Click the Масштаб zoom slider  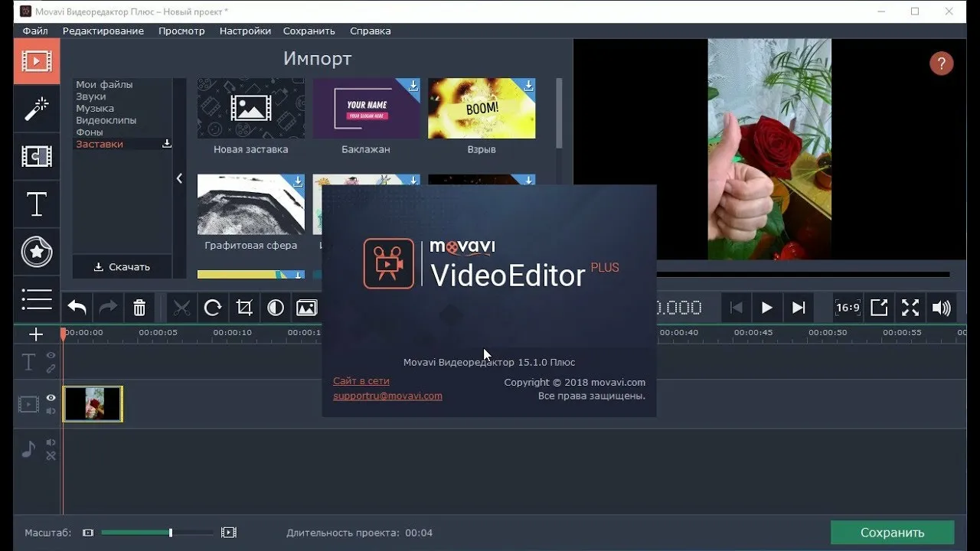pyautogui.click(x=157, y=533)
